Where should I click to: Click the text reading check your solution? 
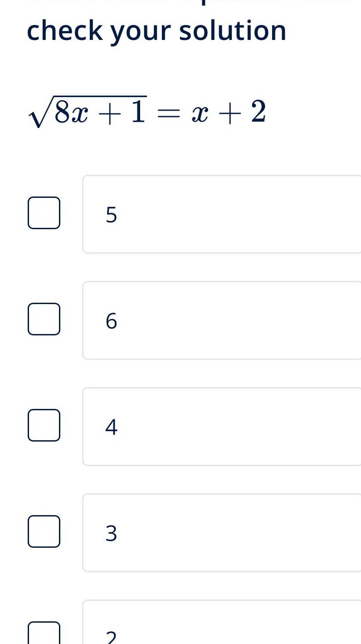[156, 31]
